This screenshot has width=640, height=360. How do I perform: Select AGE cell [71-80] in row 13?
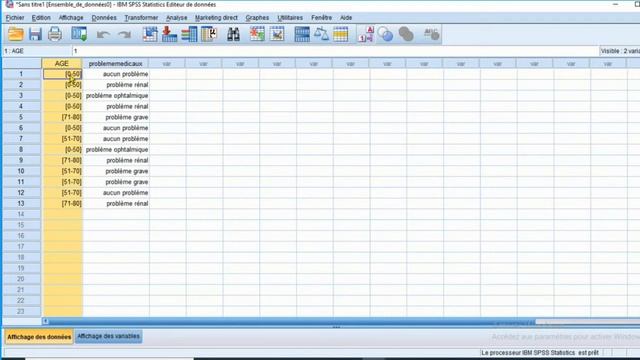62,203
